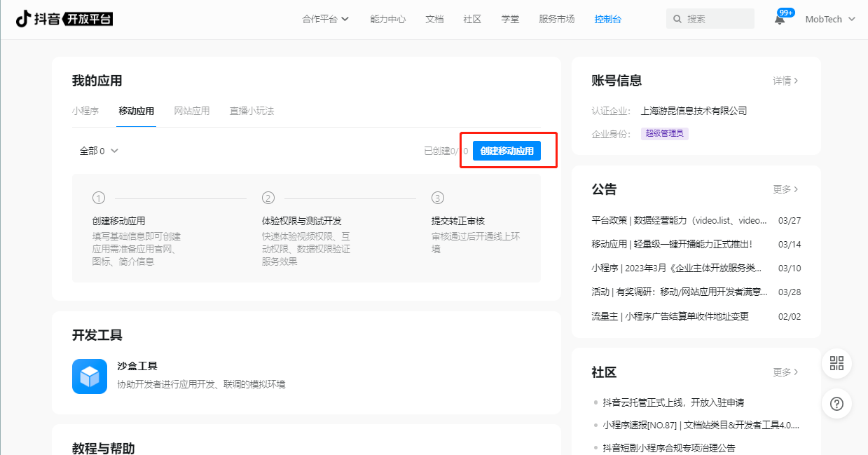This screenshot has width=868, height=455.
Task: Click the blue sandbox tool cube icon
Action: coord(90,376)
